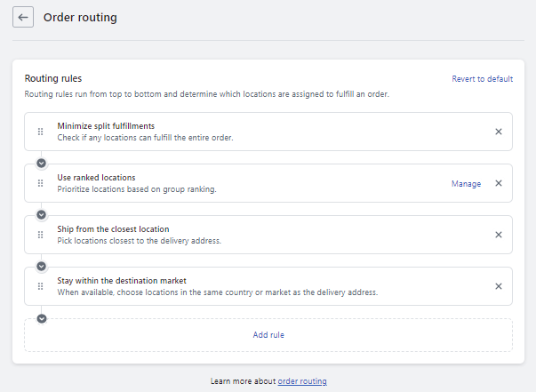Click chevron connector above Add rule
The width and height of the screenshot is (536, 392).
tap(41, 318)
